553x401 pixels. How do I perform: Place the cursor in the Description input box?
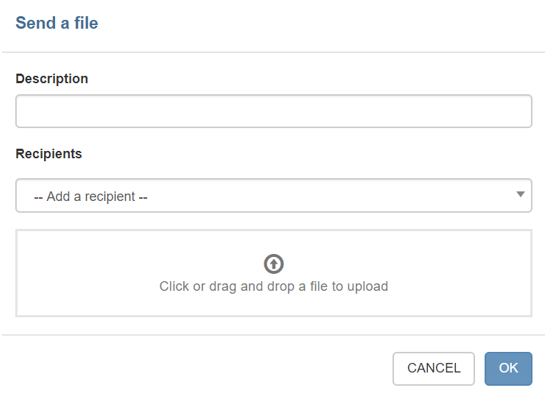[x=274, y=111]
